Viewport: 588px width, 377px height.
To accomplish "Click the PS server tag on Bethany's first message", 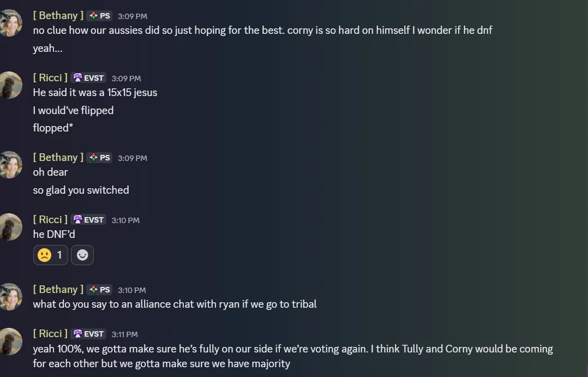I will [x=99, y=16].
